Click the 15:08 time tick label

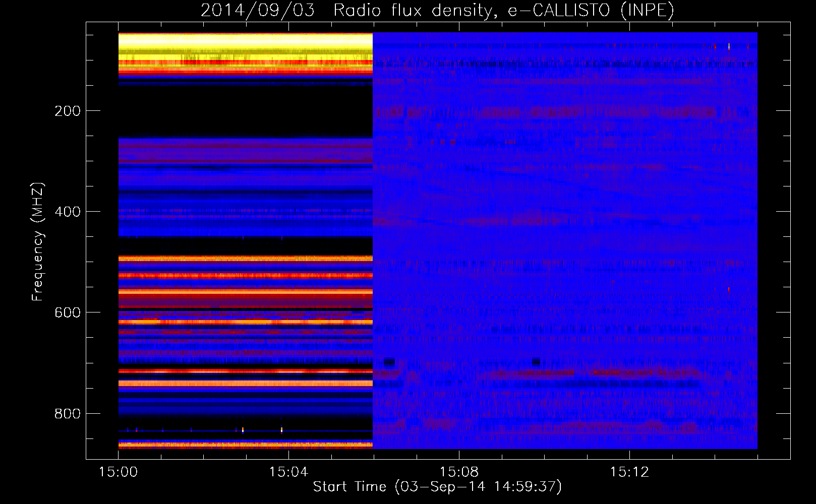[x=459, y=472]
